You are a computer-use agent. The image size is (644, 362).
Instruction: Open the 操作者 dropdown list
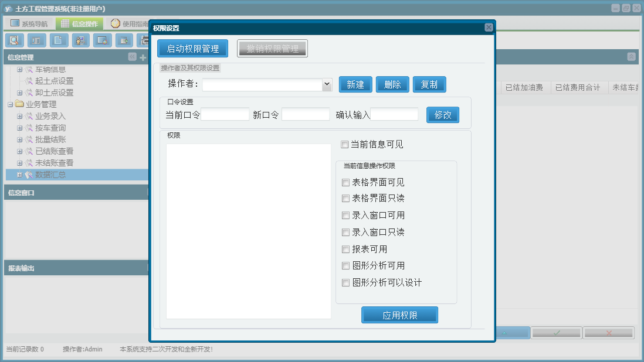(327, 84)
